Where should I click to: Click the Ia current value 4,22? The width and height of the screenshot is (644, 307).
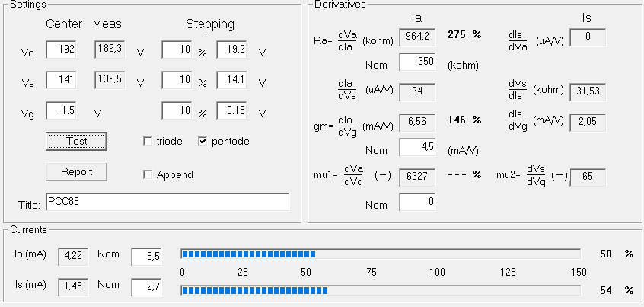click(x=73, y=257)
